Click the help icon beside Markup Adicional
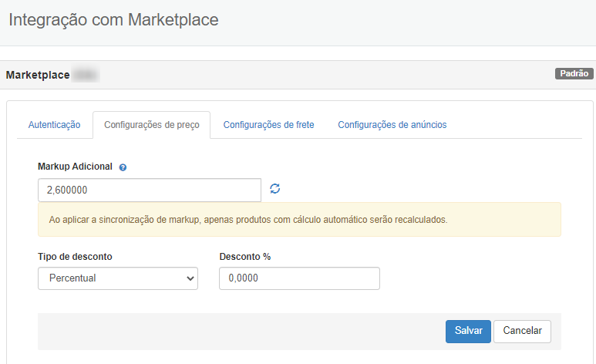 coord(123,167)
